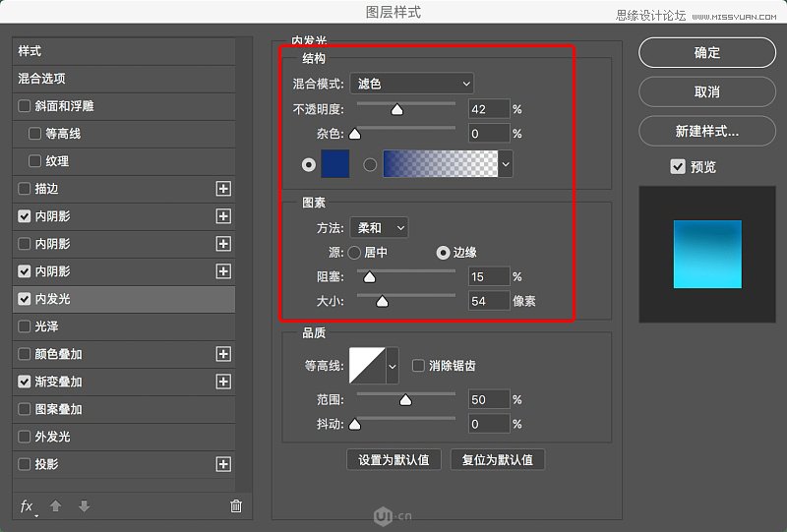Open the 方法 柔和 dropdown
The image size is (787, 532).
(x=380, y=228)
